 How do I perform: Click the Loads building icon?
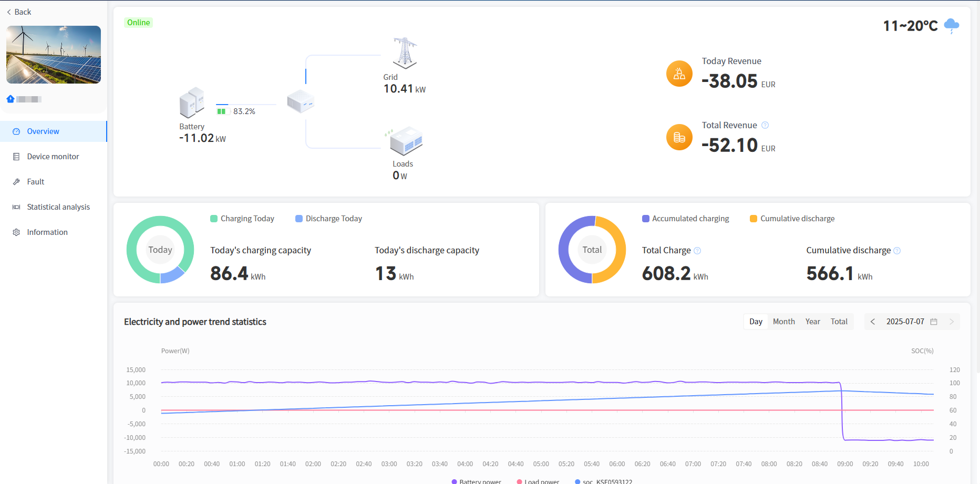point(406,141)
